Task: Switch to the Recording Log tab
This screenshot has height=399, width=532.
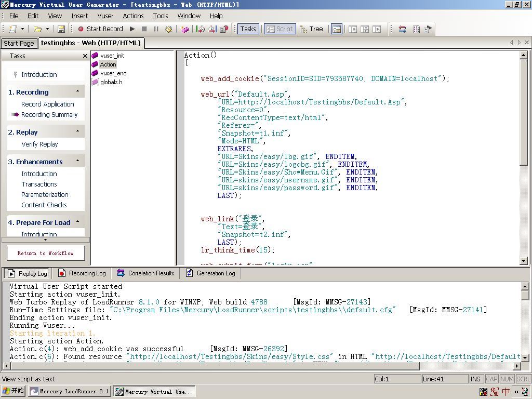Action: [82, 273]
